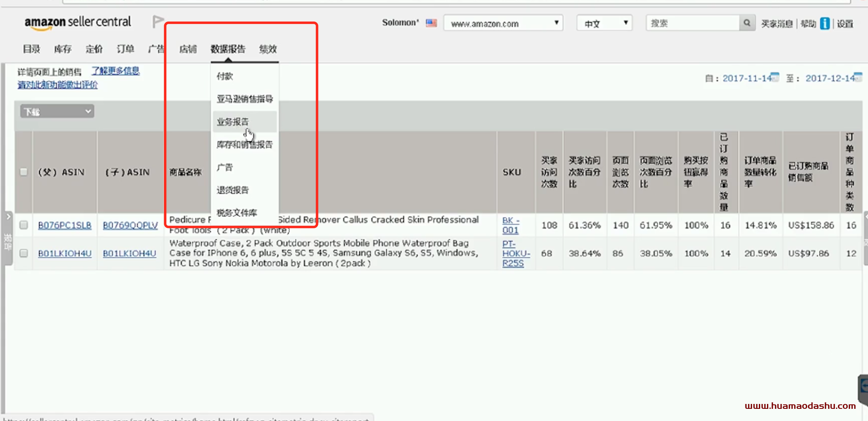Open the end date calendar icon
The height and width of the screenshot is (421, 868).
pyautogui.click(x=858, y=77)
